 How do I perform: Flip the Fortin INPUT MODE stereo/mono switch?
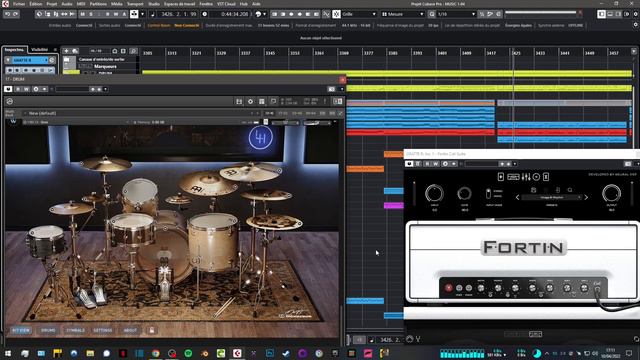(488, 193)
